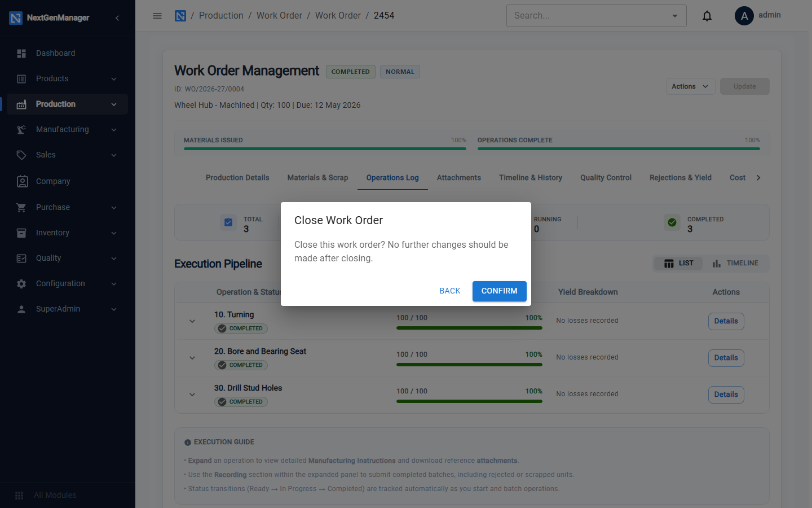
Task: Expand the 10. Turning operation row
Action: click(x=192, y=321)
